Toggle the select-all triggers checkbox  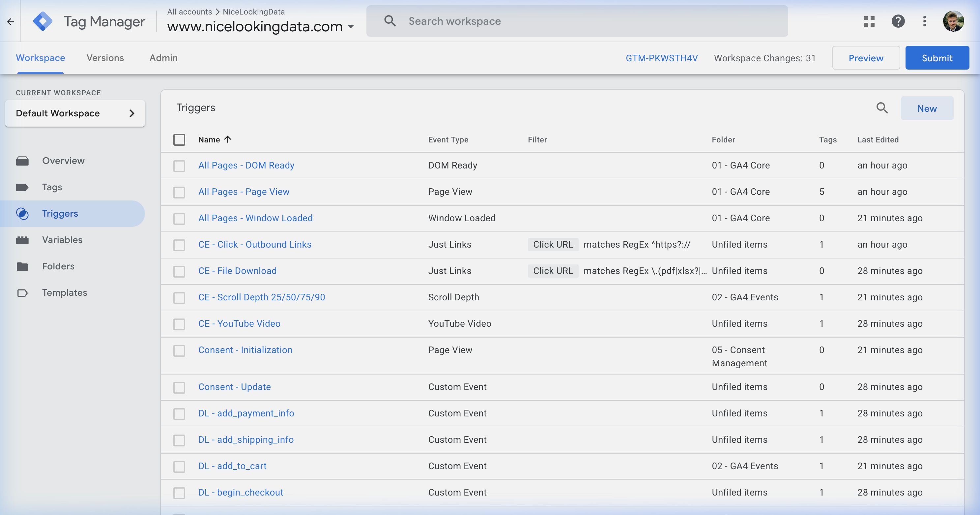179,140
